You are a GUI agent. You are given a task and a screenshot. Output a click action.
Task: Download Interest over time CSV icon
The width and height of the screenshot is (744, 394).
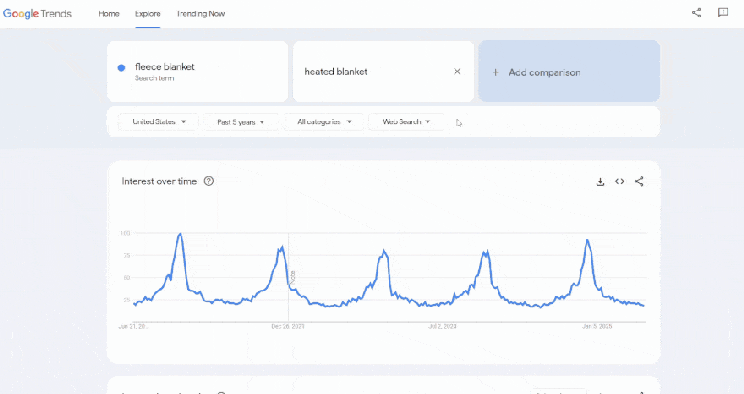[600, 181]
